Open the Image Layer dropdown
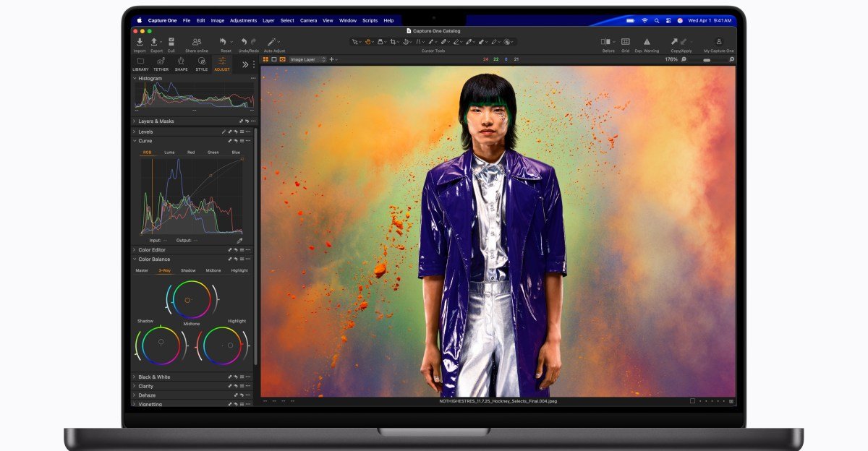Screen dimensions: 868x451 click(304, 59)
